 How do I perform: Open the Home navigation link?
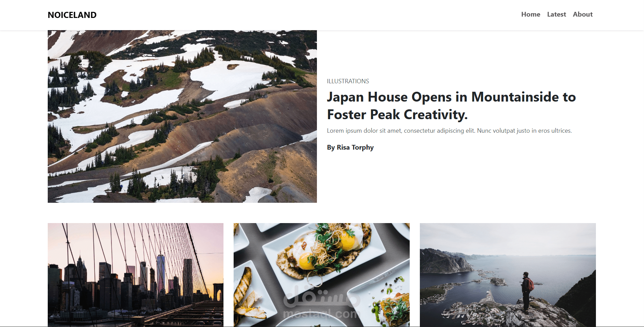click(x=531, y=14)
